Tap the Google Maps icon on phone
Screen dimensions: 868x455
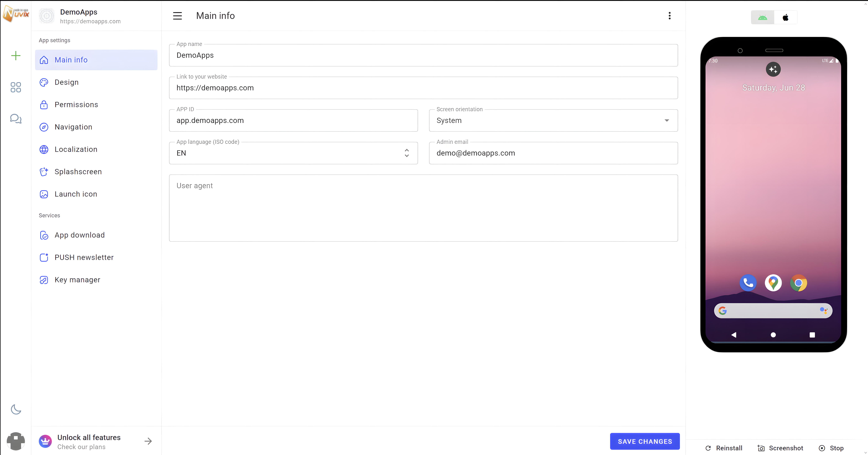click(773, 283)
